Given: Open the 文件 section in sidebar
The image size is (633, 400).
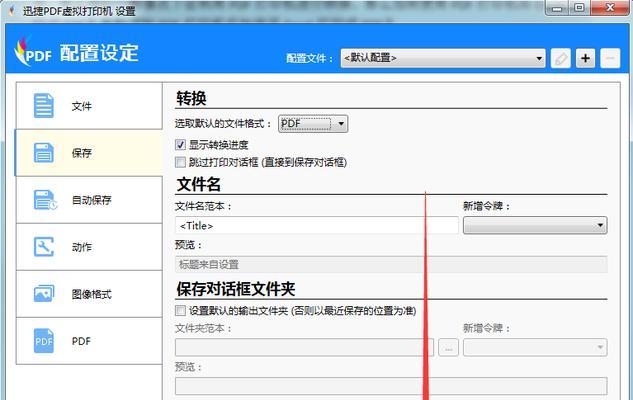Looking at the screenshot, I should (89, 106).
